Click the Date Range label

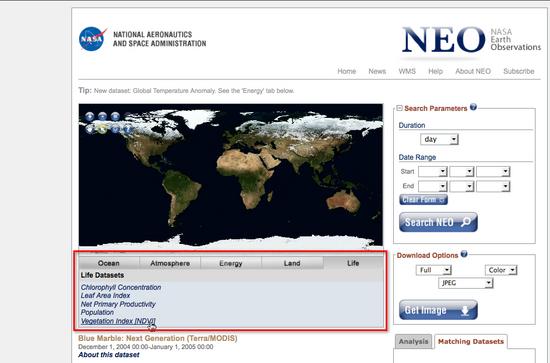click(x=417, y=157)
